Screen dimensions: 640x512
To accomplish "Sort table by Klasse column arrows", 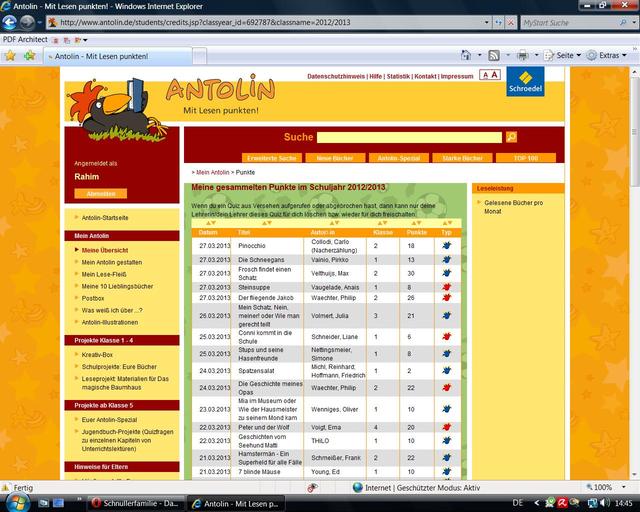I will point(382,223).
